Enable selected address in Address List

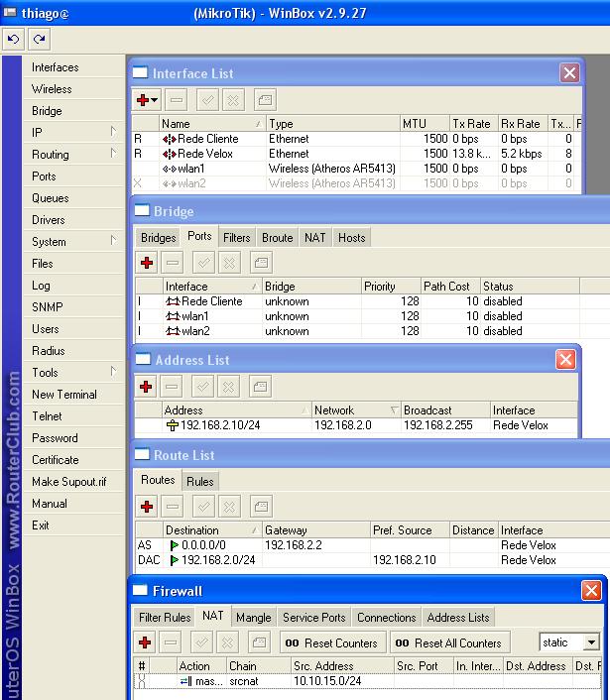tap(202, 387)
